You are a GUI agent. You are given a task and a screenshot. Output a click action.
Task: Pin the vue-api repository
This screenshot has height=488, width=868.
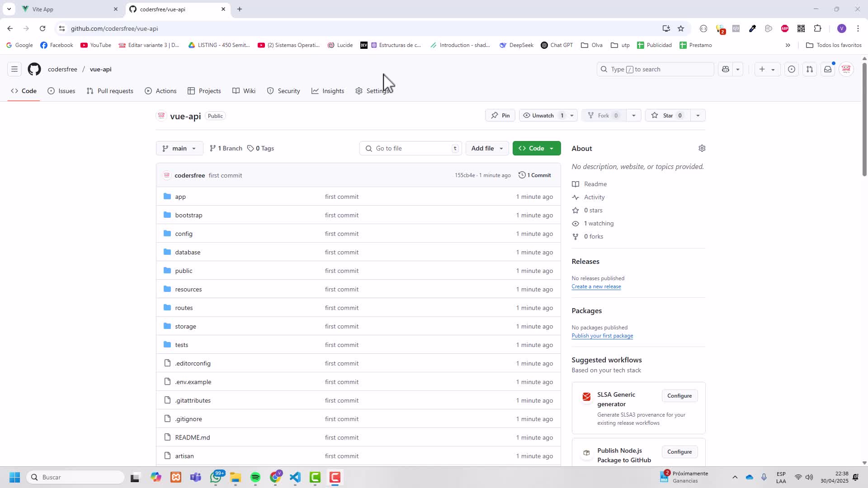pyautogui.click(x=500, y=116)
